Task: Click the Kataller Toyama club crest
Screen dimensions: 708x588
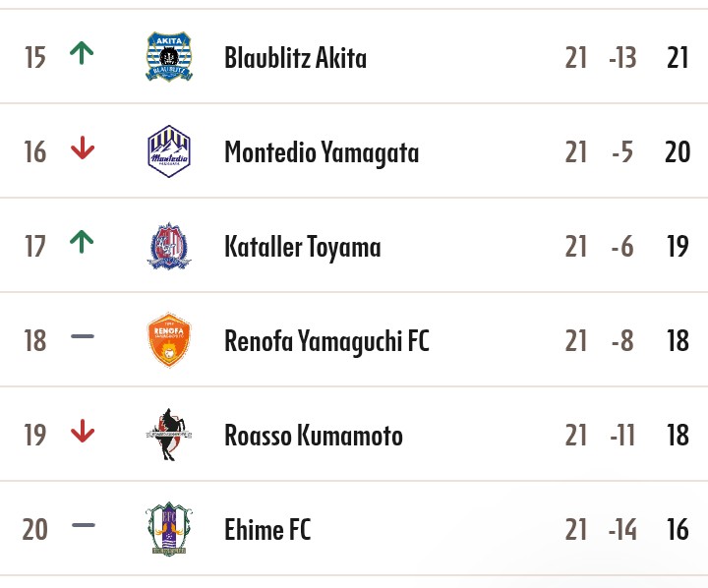Action: tap(169, 246)
